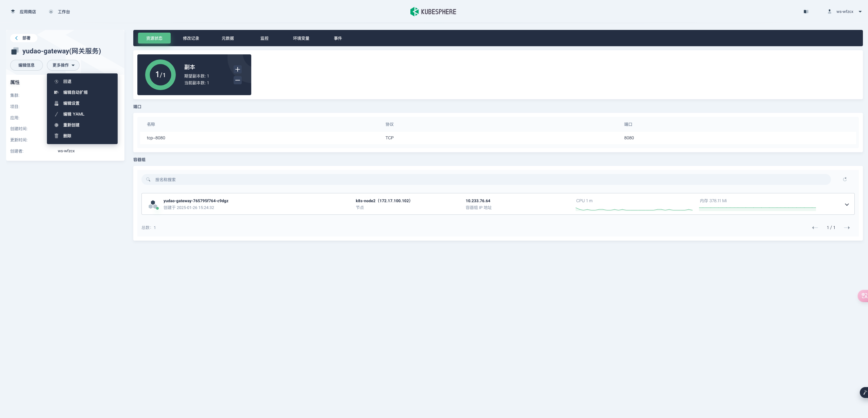Click the pod status icon for yudao-gateway-765795f764-c9dgz
Viewport: 868px width, 418px height.
click(153, 204)
